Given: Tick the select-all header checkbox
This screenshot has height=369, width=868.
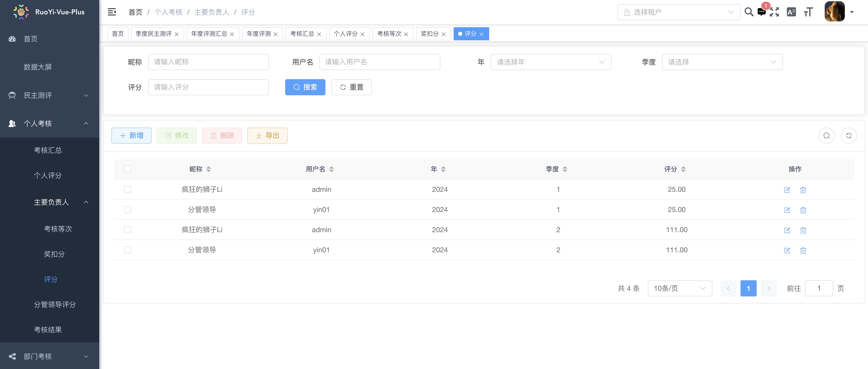Looking at the screenshot, I should (x=128, y=169).
